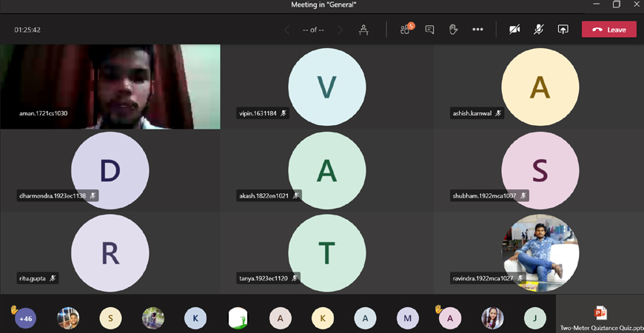Select aman.1721cs1030 video tile
The image size is (644, 333).
pyautogui.click(x=110, y=87)
